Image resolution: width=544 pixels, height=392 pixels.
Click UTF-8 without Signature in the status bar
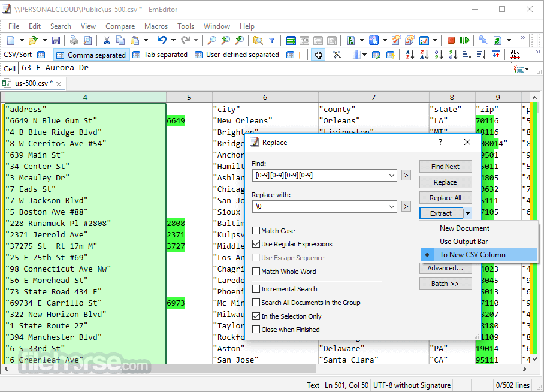click(x=412, y=385)
